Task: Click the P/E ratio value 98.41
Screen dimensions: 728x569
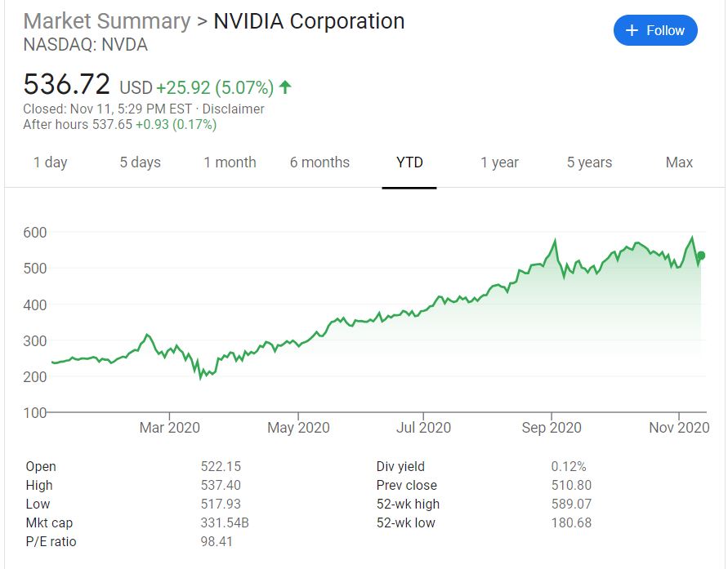Action: (x=218, y=540)
